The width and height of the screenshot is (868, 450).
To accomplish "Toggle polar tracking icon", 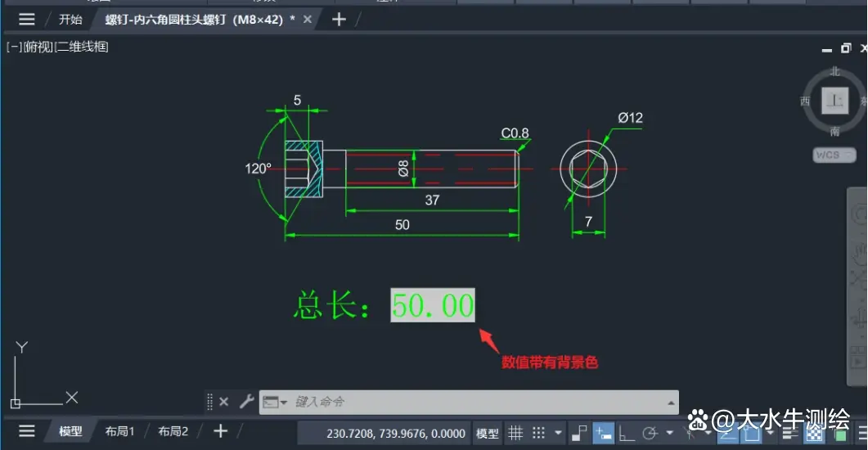I will (x=650, y=433).
